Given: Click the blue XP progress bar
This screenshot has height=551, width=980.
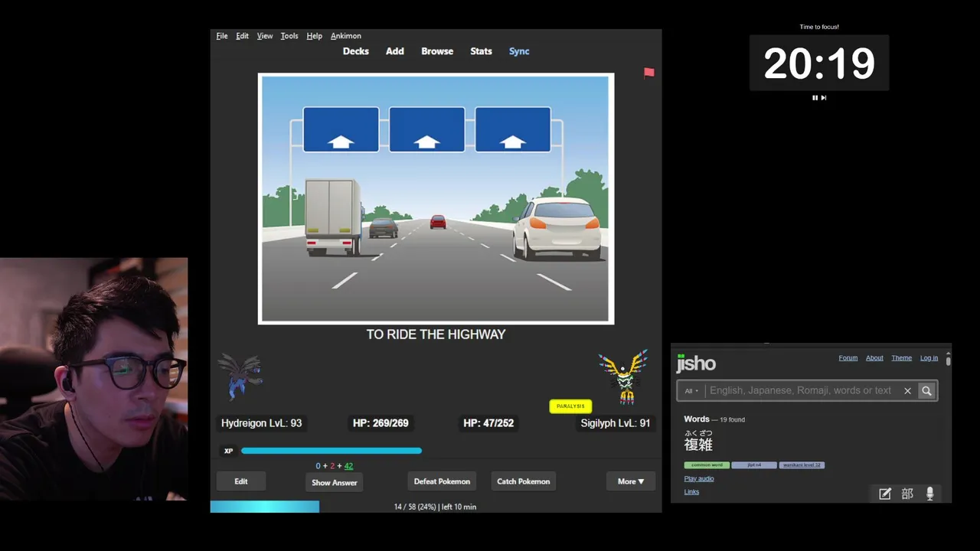Looking at the screenshot, I should (332, 451).
